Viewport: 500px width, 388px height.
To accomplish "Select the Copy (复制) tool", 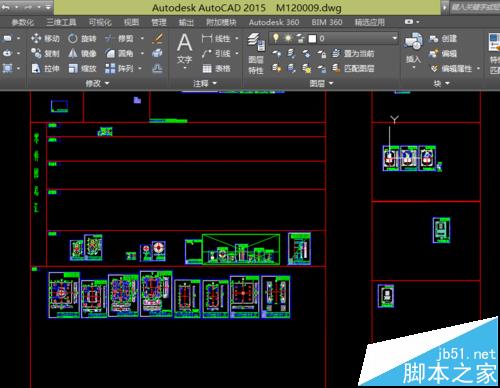I will point(45,53).
